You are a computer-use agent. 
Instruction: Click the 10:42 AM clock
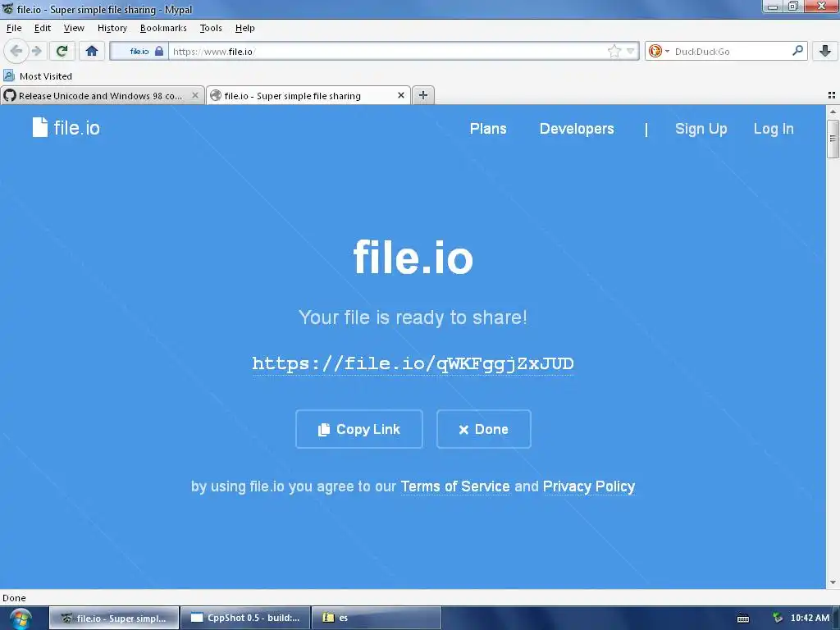coord(810,618)
